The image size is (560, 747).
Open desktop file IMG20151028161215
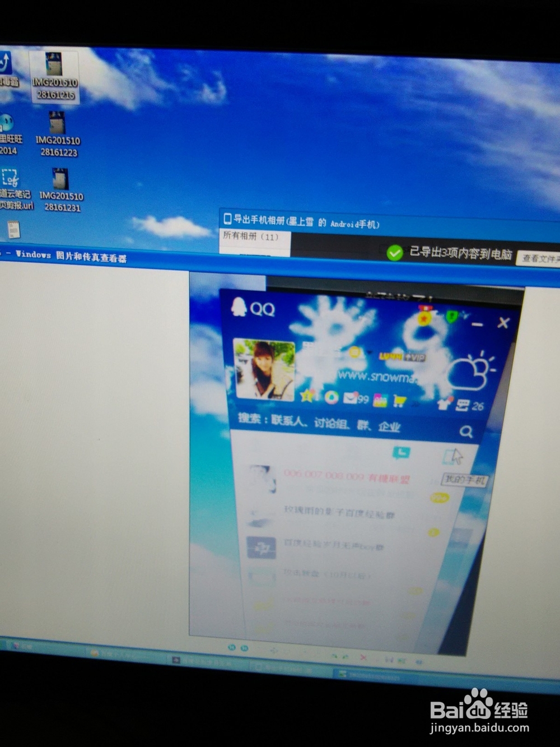[54, 77]
